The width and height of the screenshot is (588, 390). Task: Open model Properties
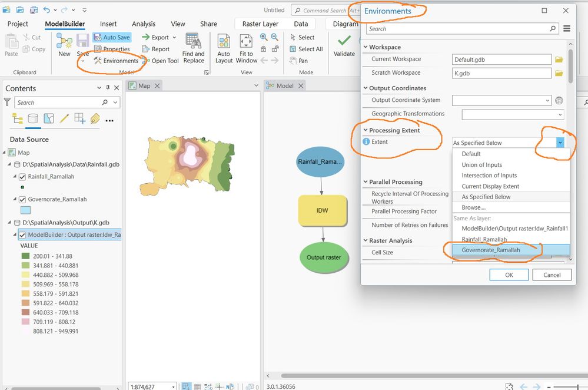click(112, 49)
